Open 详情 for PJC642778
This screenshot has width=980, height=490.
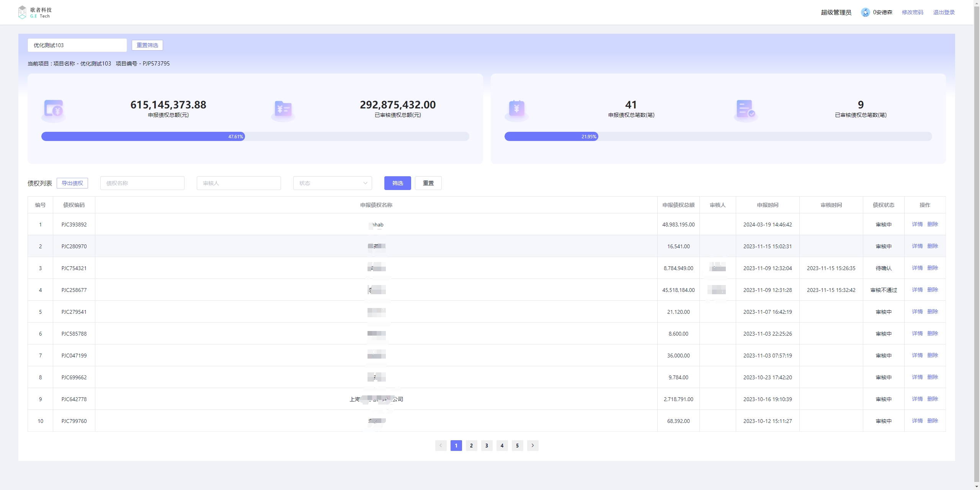917,399
